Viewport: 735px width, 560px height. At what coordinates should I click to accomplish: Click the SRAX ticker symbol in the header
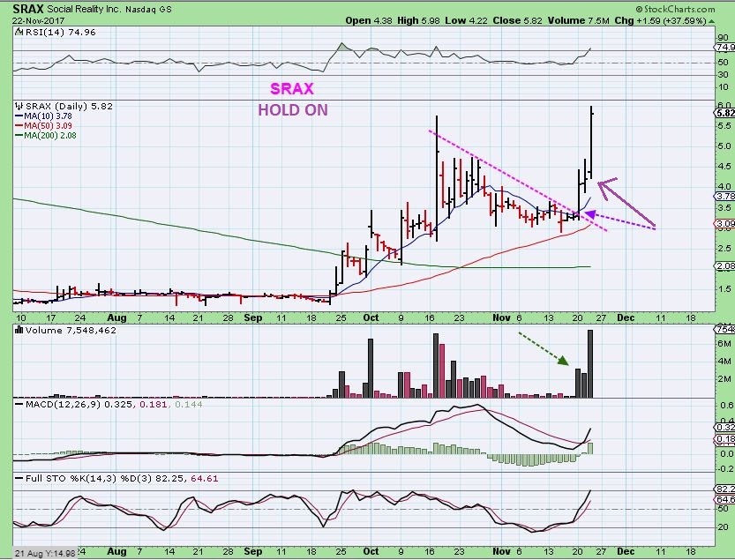click(x=28, y=9)
